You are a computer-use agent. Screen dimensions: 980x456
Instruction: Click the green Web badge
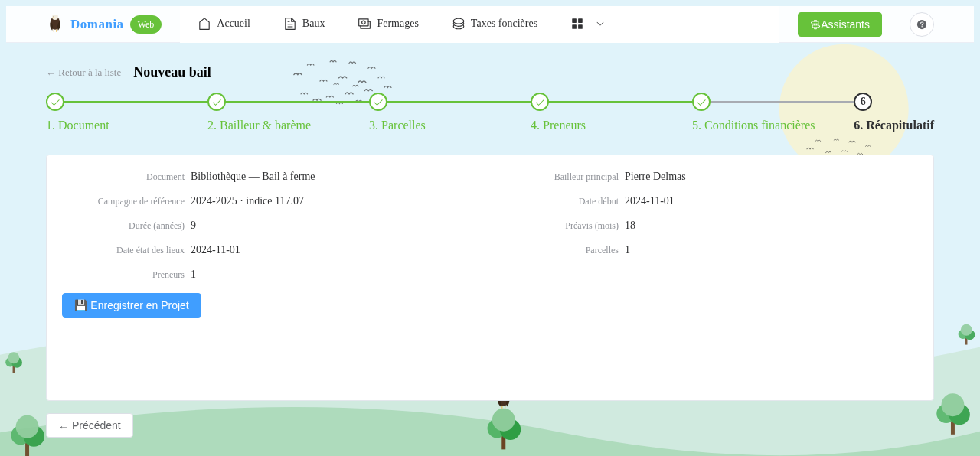145,24
